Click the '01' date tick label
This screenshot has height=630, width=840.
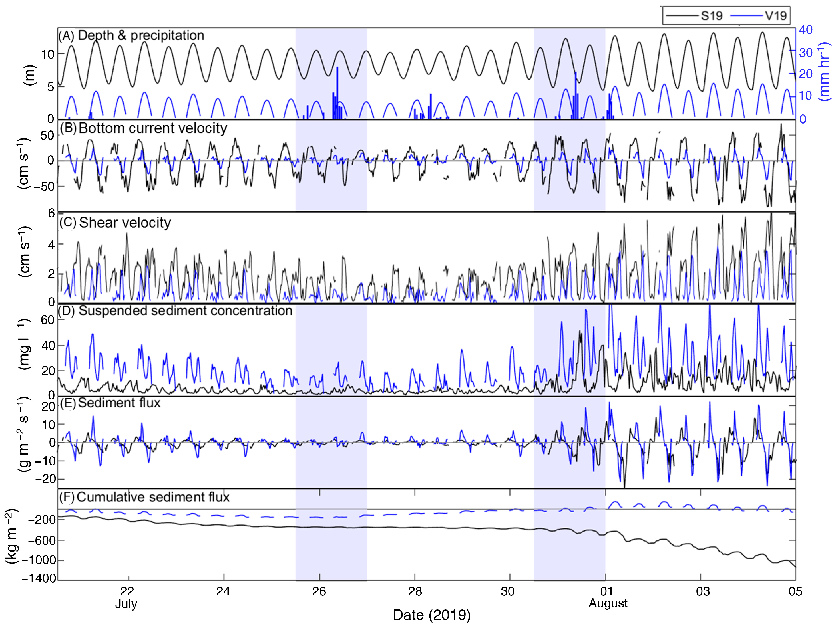coord(606,591)
